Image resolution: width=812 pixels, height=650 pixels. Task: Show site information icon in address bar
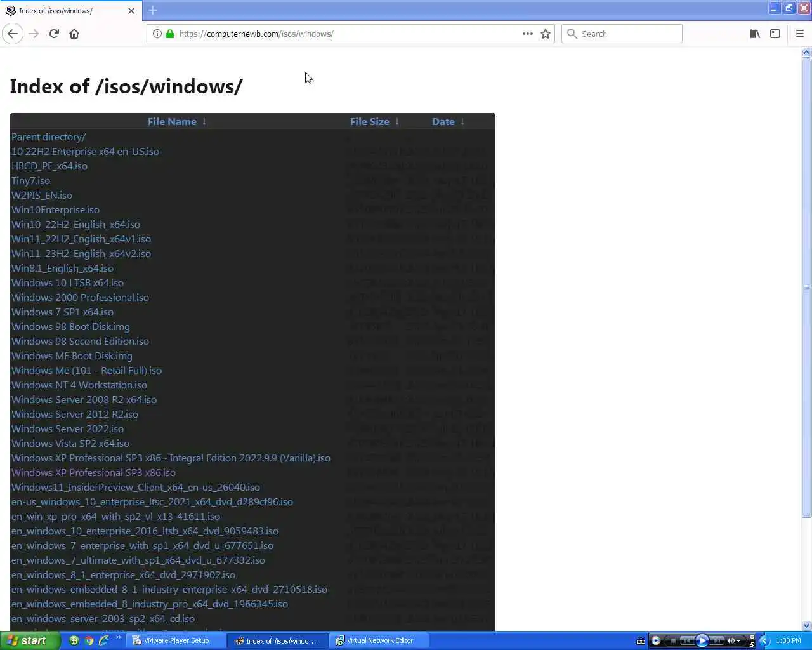pyautogui.click(x=157, y=34)
